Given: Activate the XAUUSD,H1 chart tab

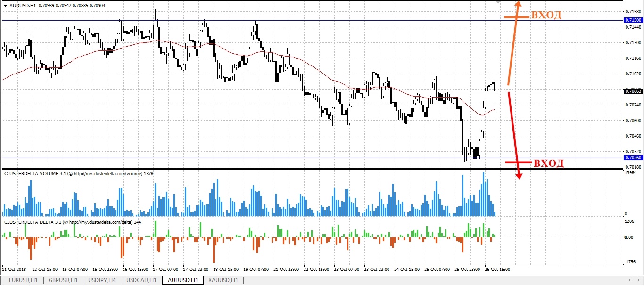Looking at the screenshot, I should click(224, 280).
